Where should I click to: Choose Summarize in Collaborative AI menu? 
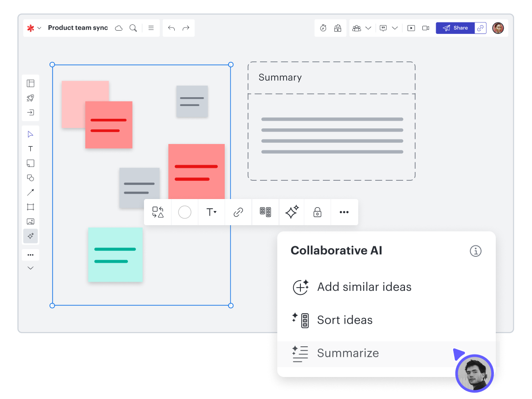(348, 353)
